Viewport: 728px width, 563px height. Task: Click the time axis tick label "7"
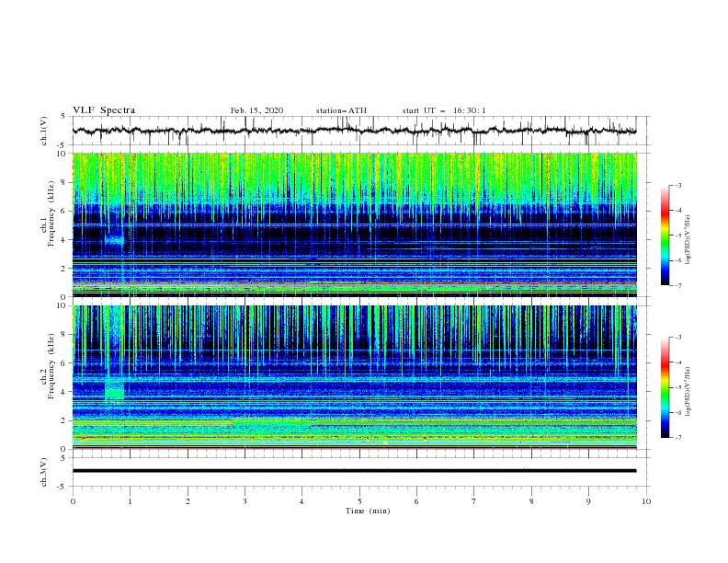(x=474, y=501)
